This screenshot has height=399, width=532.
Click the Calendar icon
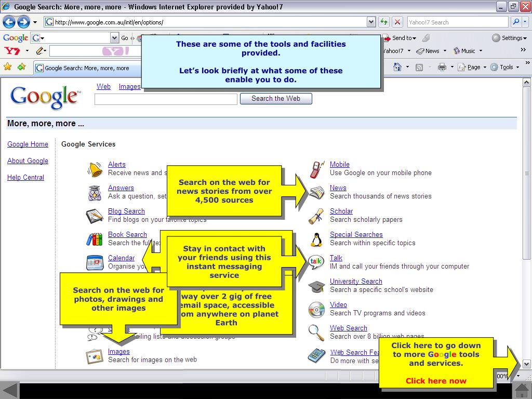pyautogui.click(x=95, y=262)
